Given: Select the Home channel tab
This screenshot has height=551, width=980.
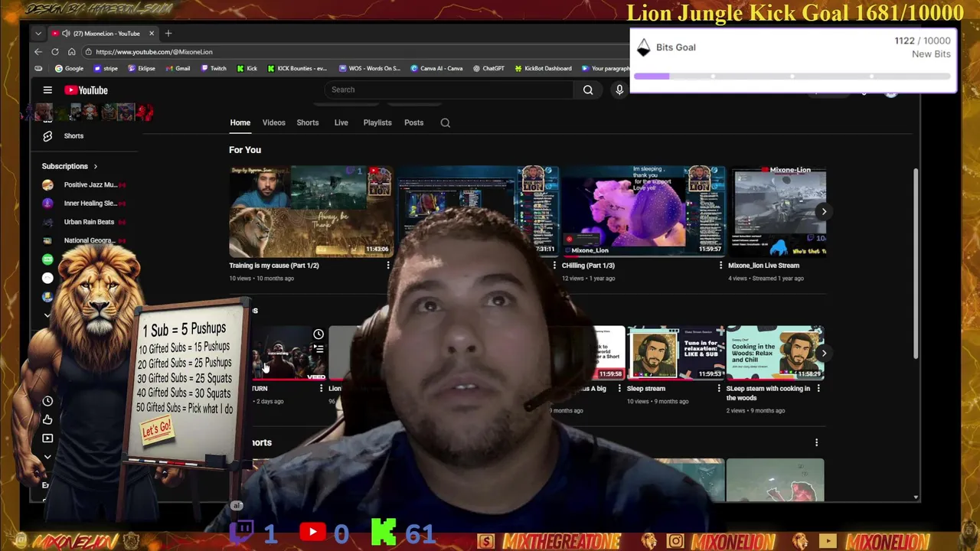Looking at the screenshot, I should coord(240,122).
